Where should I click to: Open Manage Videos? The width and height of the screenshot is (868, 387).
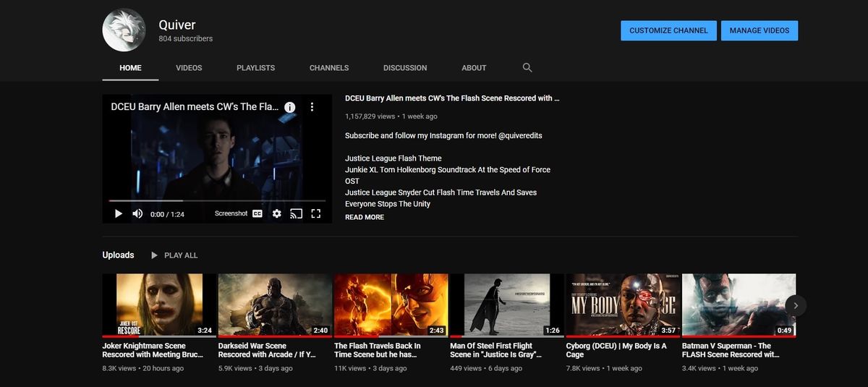[x=759, y=30]
